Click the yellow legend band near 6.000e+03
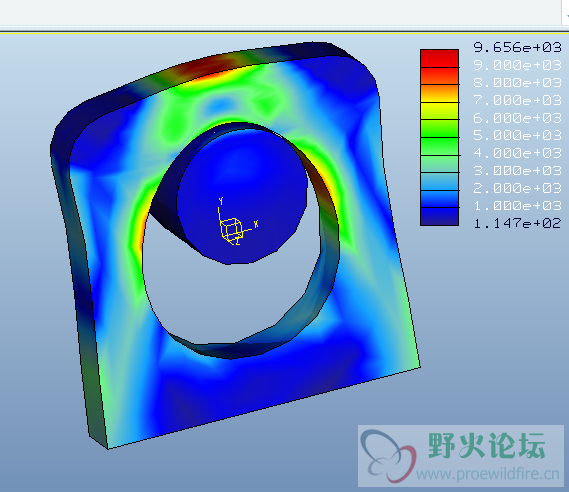Image resolution: width=569 pixels, height=492 pixels. 439,111
